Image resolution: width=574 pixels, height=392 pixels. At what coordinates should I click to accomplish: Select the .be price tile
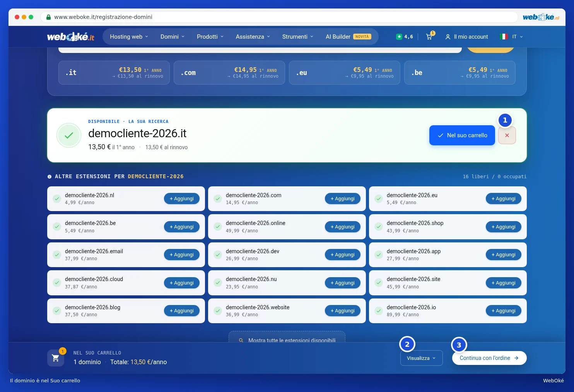coord(460,73)
